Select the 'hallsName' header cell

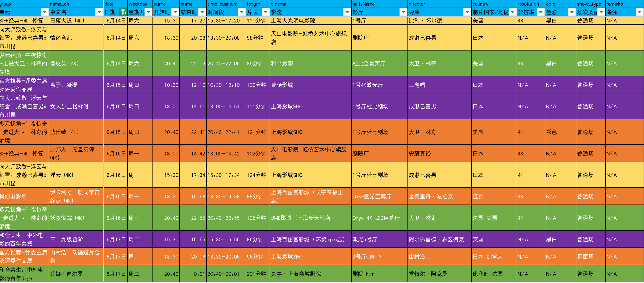pos(380,4)
